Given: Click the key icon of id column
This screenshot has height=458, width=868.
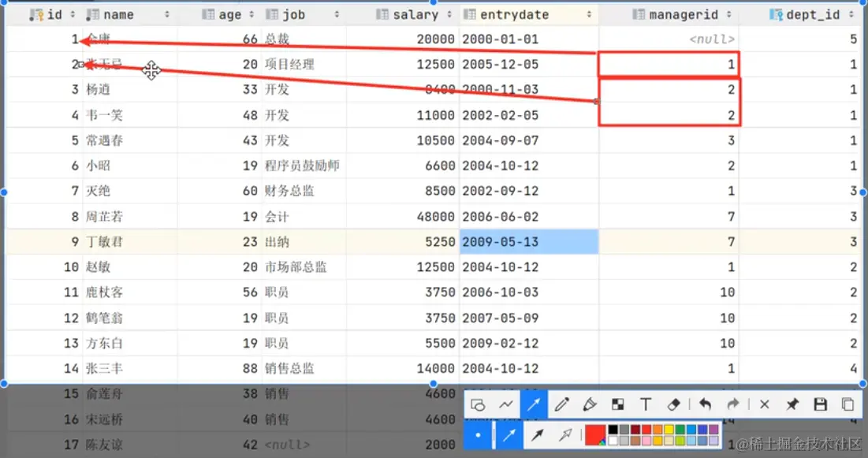Looking at the screenshot, I should tap(36, 15).
